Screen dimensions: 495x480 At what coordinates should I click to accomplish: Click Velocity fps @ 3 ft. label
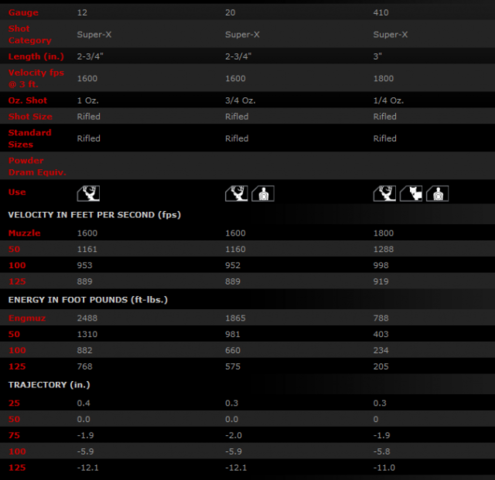(x=36, y=78)
